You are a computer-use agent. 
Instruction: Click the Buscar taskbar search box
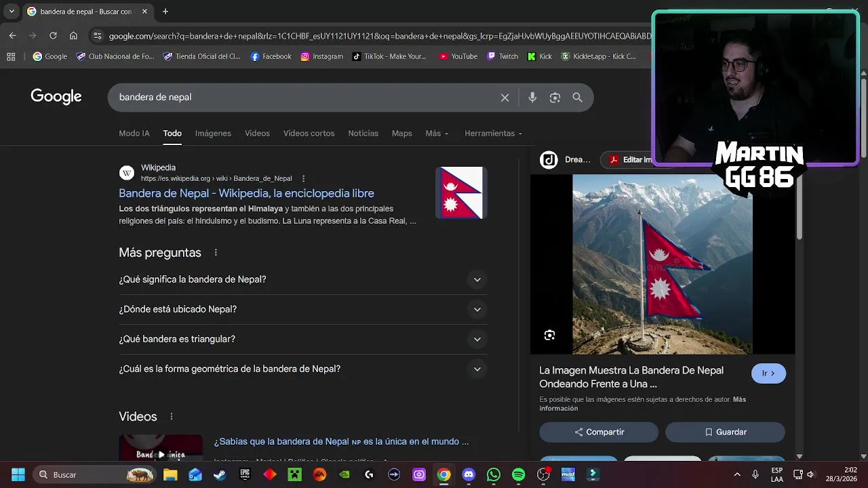point(94,474)
